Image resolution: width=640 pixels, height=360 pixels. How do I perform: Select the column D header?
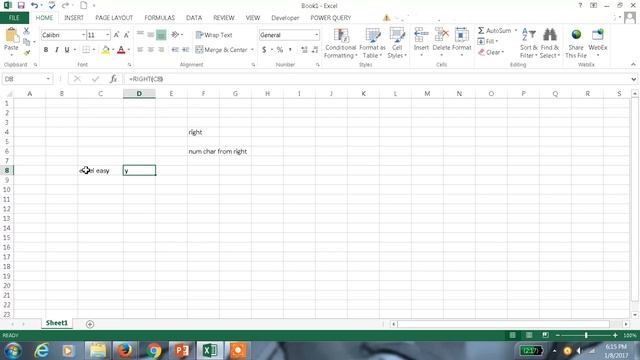click(139, 93)
